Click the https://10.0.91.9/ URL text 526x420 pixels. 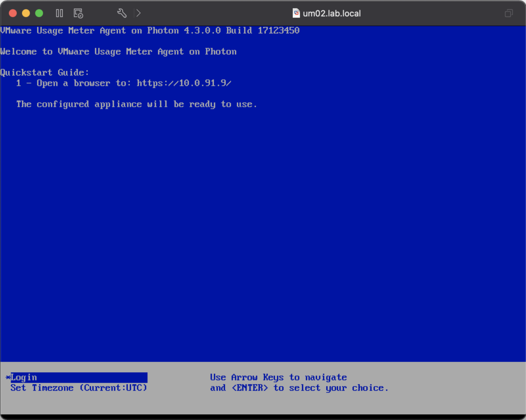tap(184, 83)
